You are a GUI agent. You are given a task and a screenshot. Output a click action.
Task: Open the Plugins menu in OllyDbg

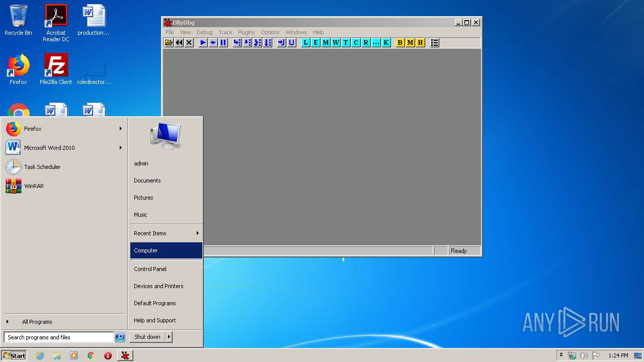pos(246,32)
